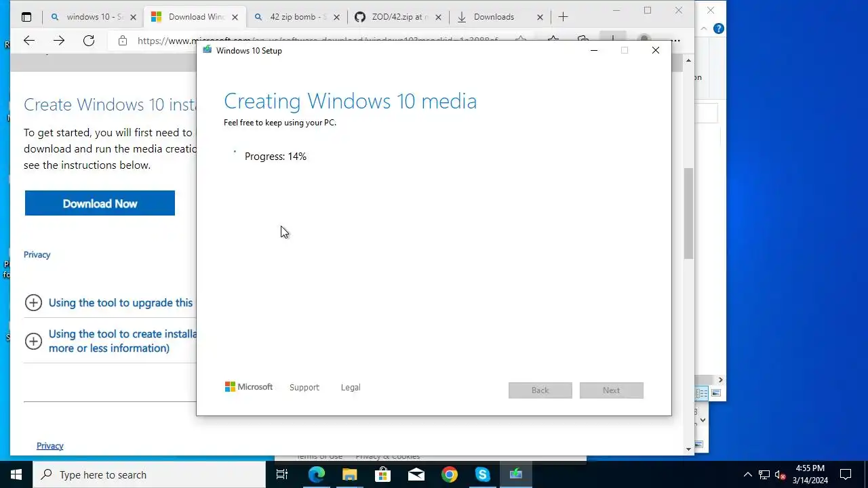
Task: Open Edge tab actions menu icon
Action: point(26,17)
